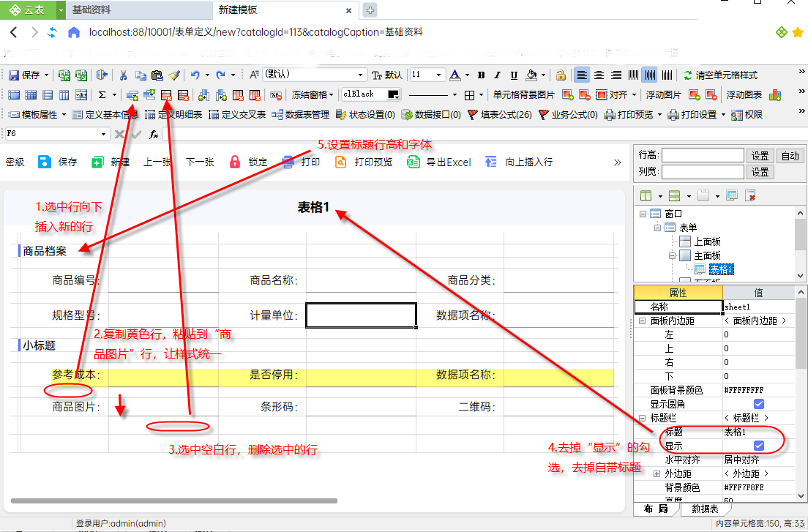Screen dimensions: 808x532
Task: Click the undo arrow icon
Action: 195,75
